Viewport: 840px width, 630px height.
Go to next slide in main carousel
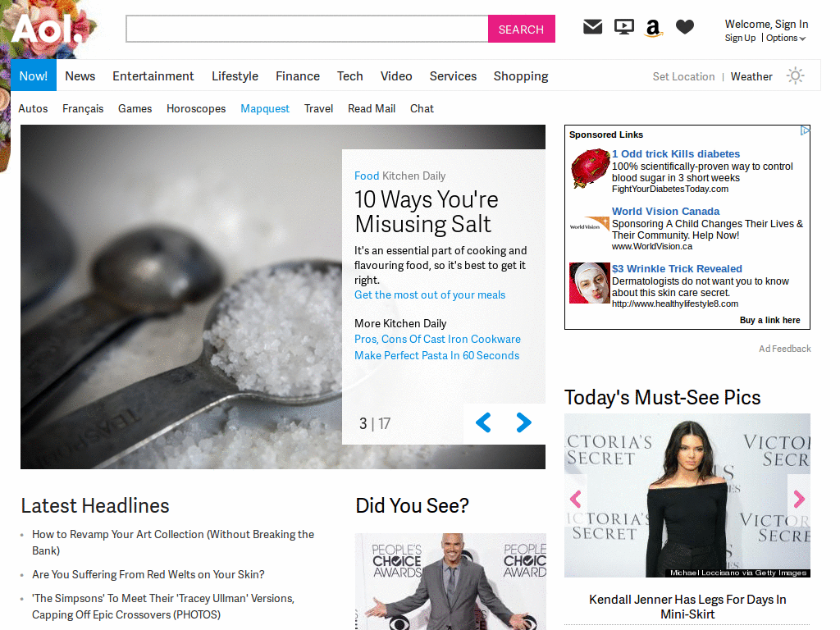coord(523,422)
